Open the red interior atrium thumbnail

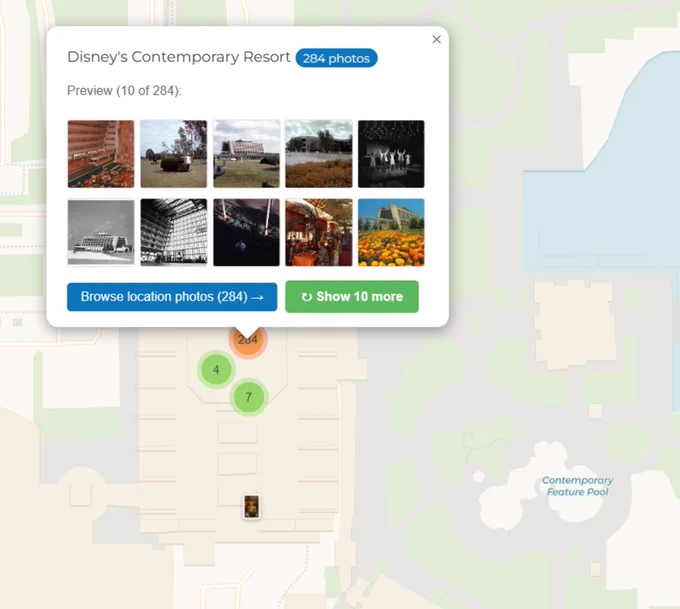(101, 154)
